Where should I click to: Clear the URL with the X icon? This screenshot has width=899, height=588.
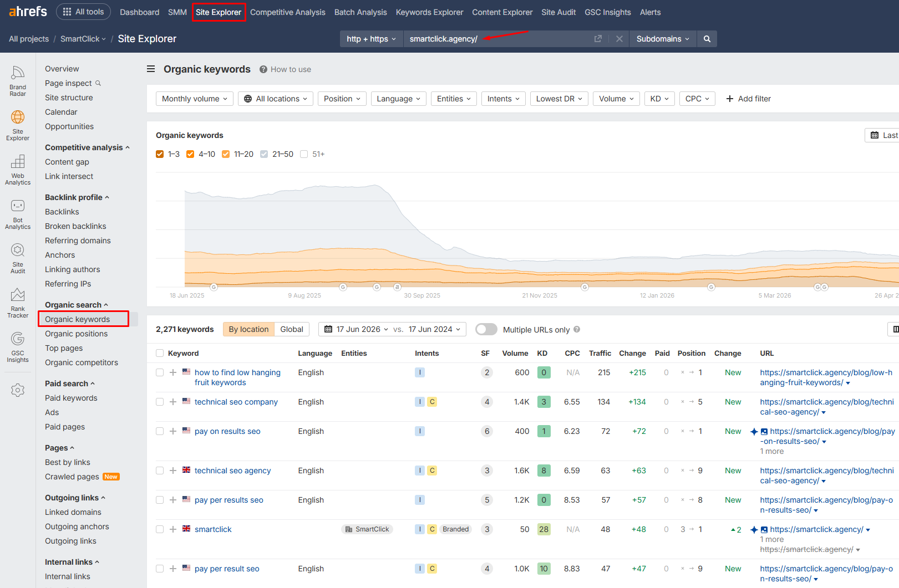(x=619, y=39)
